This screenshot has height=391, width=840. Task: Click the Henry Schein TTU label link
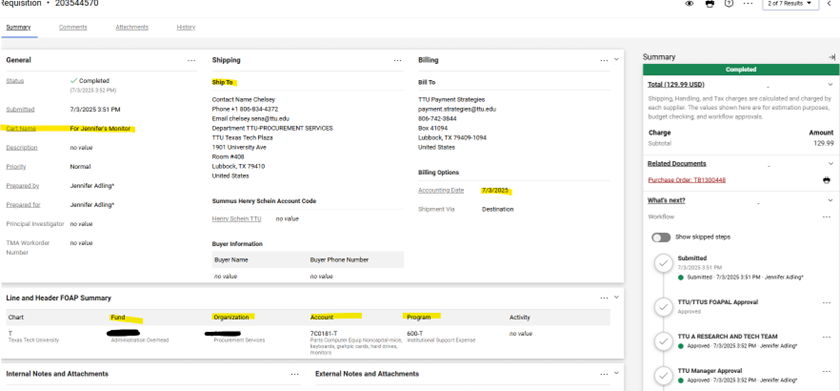tap(237, 219)
